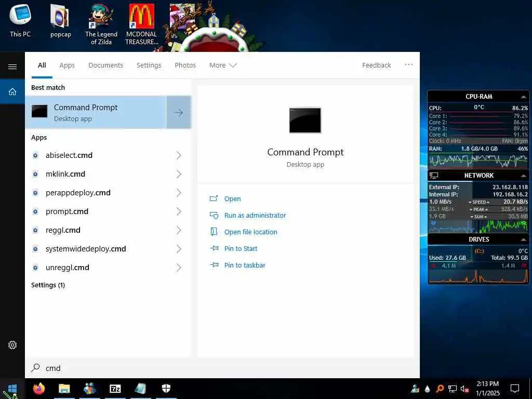Image resolution: width=532 pixels, height=399 pixels.
Task: Click the taskbar app right of 7-Zip
Action: 140,389
